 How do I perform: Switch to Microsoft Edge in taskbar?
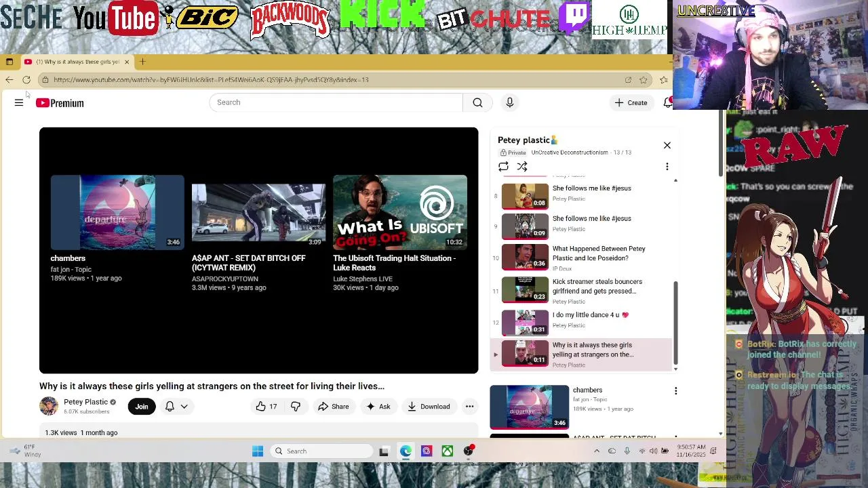click(x=406, y=451)
